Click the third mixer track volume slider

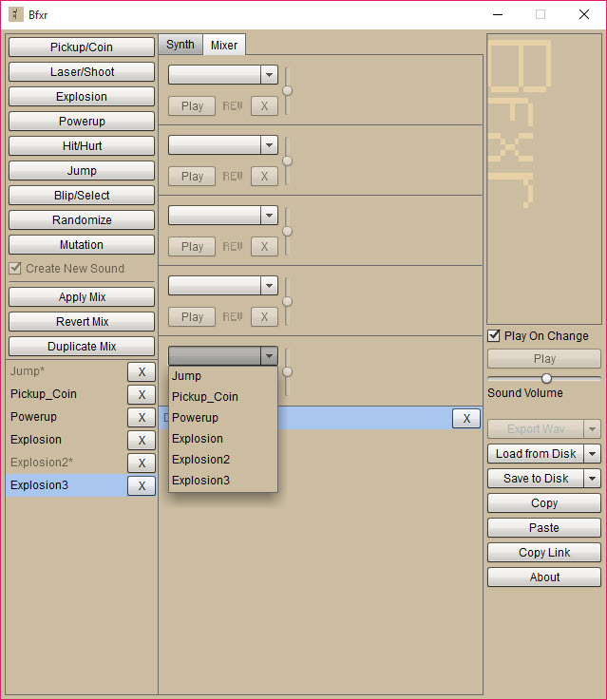pos(288,231)
